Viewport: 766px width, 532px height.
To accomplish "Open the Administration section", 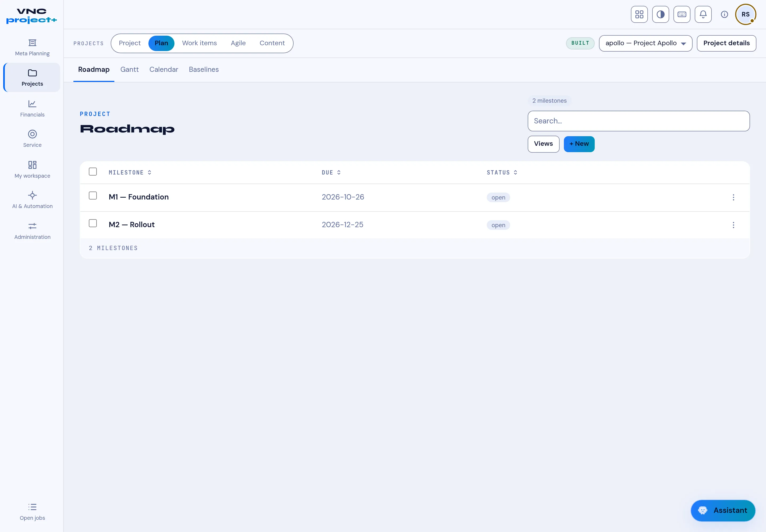I will point(32,231).
